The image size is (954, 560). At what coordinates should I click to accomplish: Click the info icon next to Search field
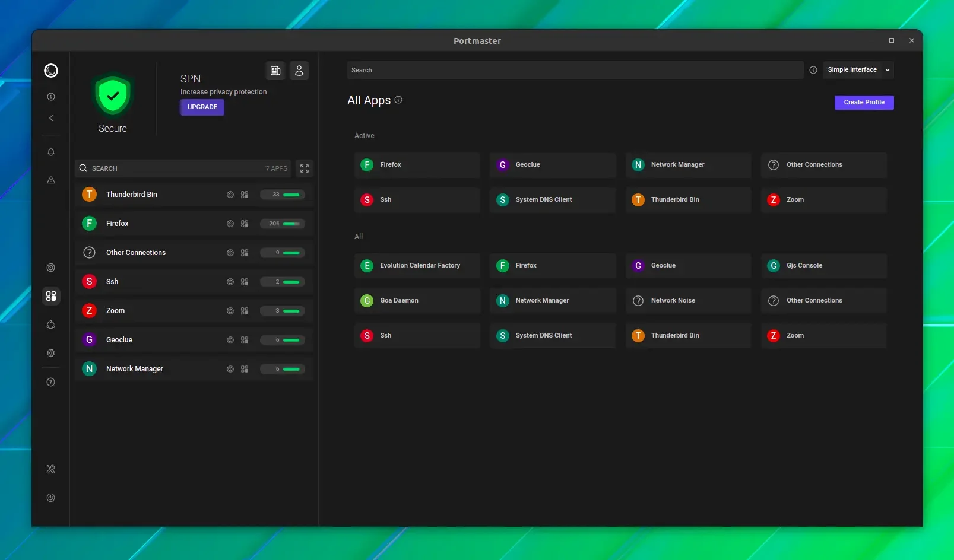pos(813,70)
